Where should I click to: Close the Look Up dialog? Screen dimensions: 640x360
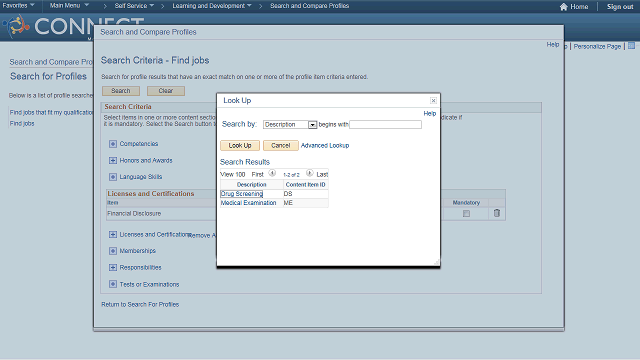[x=433, y=100]
